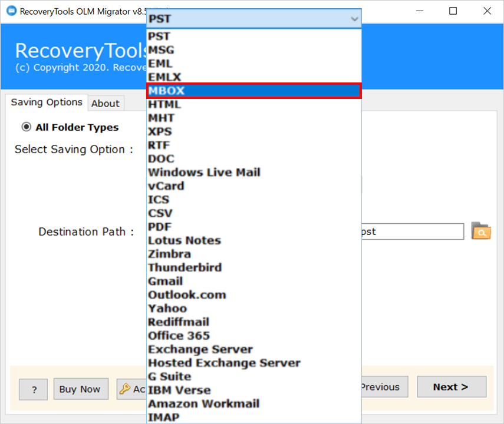Screen dimensions: 504x424
Task: Select Hosted Exchange Server from list
Action: coord(254,363)
